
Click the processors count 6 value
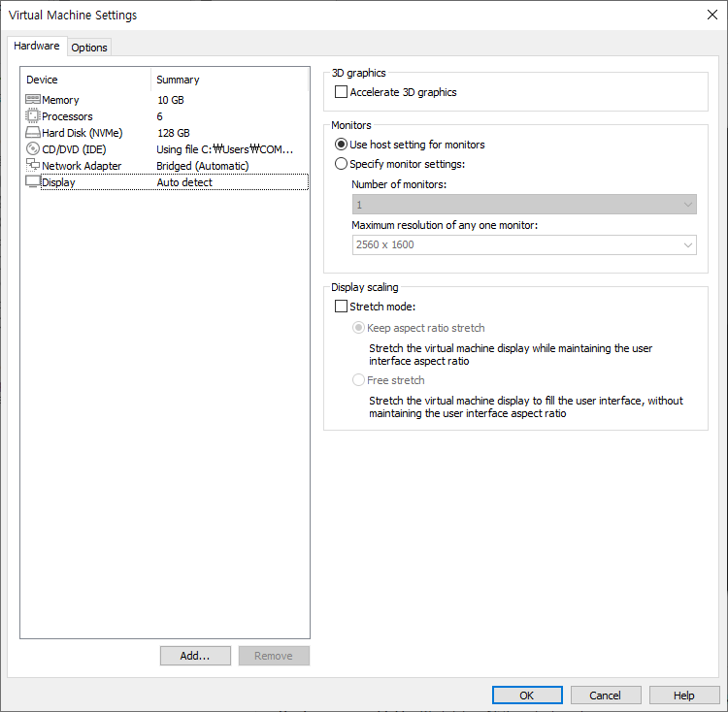coord(160,116)
